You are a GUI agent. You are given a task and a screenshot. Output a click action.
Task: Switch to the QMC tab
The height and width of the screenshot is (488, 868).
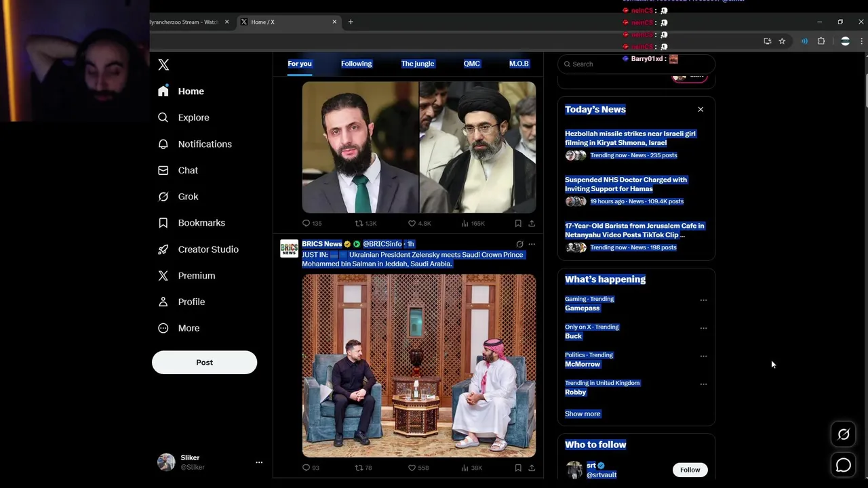point(472,64)
